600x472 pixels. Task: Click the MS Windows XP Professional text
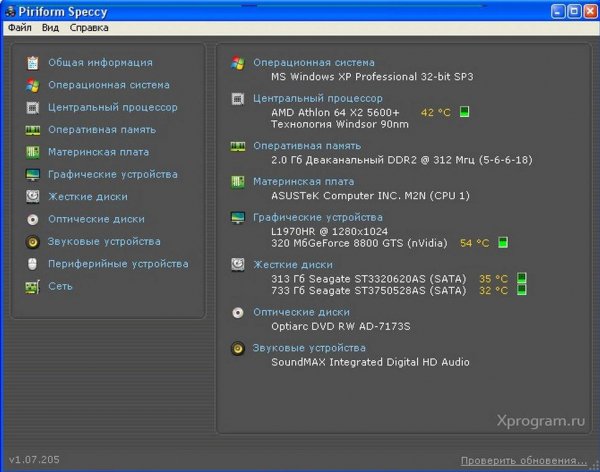point(372,77)
